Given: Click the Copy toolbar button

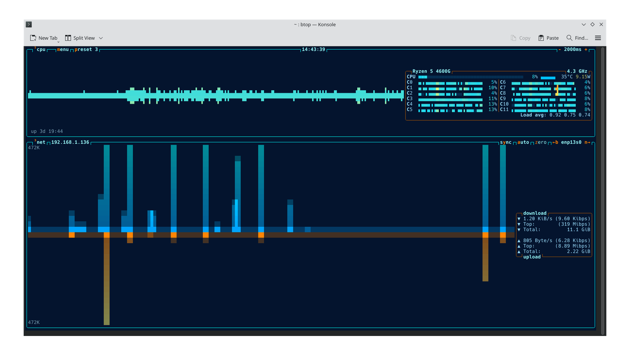Looking at the screenshot, I should (x=520, y=38).
